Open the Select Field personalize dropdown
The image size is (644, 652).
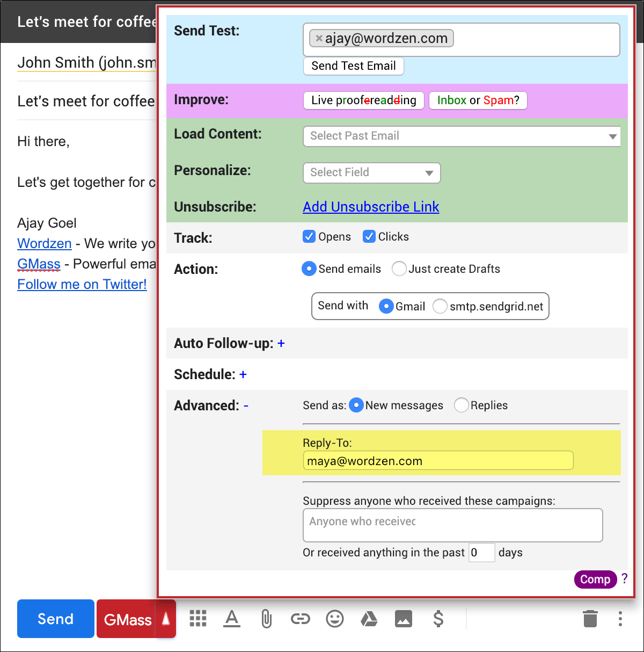pos(371,172)
